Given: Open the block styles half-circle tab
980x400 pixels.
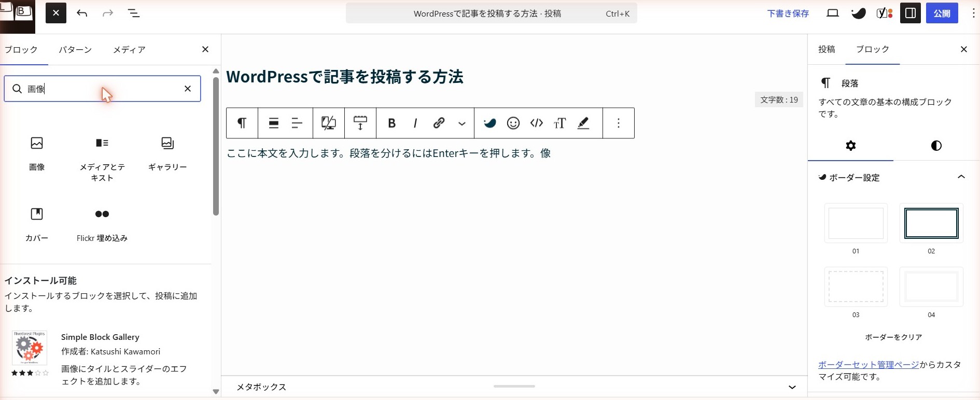Looking at the screenshot, I should click(936, 146).
